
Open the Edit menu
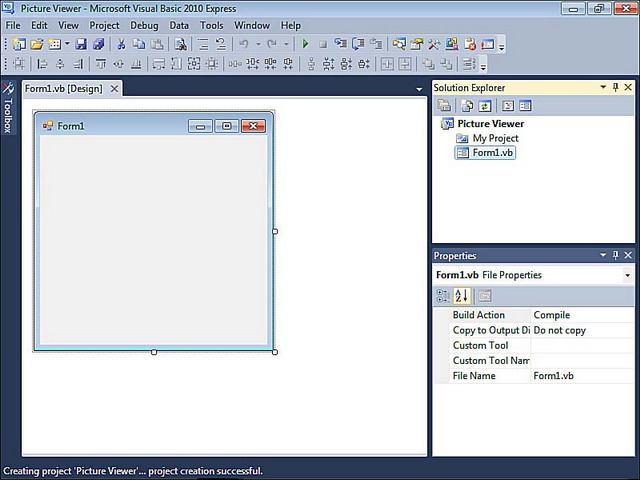click(39, 25)
